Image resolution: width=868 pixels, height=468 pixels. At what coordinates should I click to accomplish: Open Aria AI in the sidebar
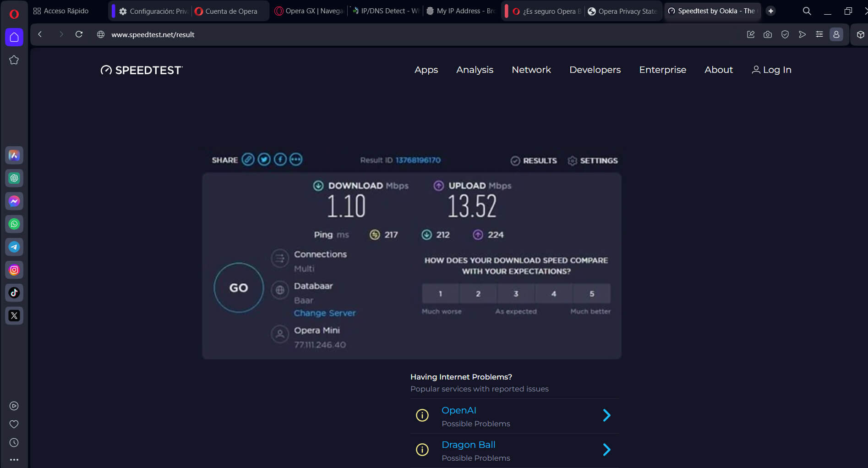14,155
